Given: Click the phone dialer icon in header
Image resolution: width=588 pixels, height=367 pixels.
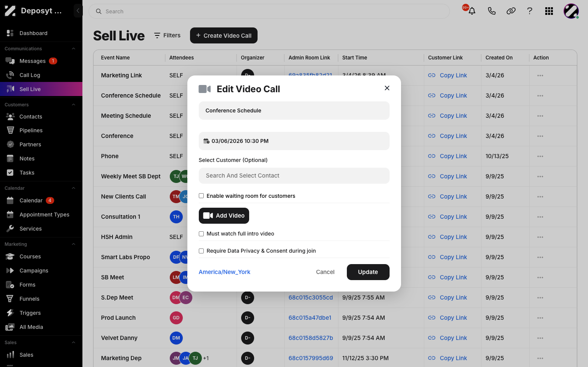Looking at the screenshot, I should click(x=491, y=11).
